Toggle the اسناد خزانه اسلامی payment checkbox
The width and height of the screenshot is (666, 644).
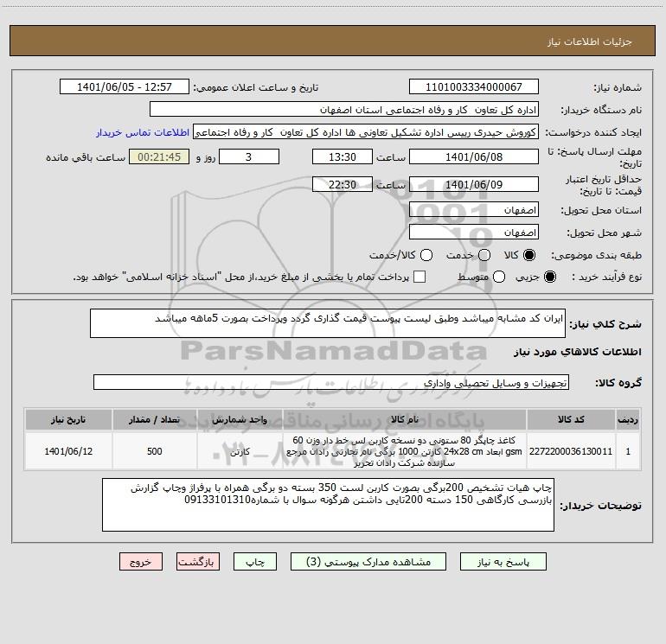click(x=419, y=277)
